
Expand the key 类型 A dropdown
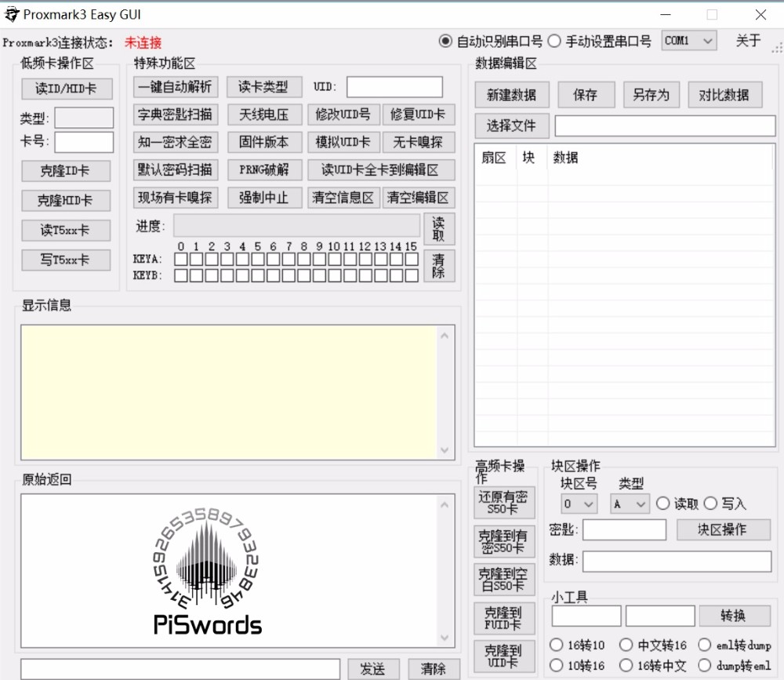click(x=630, y=504)
